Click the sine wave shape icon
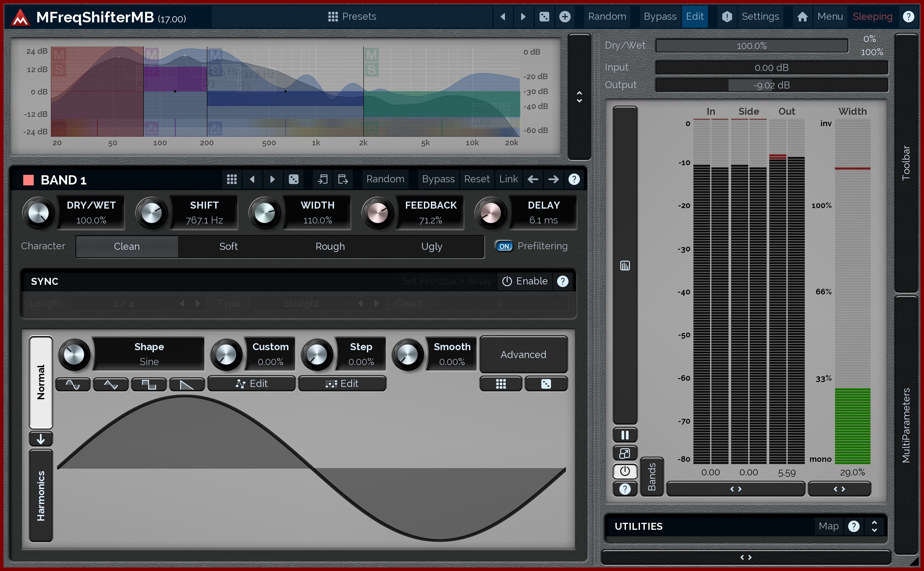This screenshot has width=924, height=571. click(x=73, y=384)
